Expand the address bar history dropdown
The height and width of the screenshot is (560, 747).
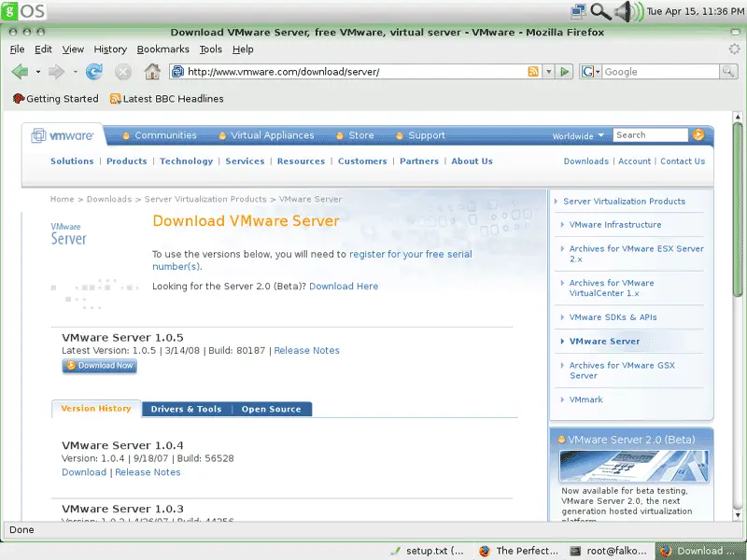click(548, 72)
